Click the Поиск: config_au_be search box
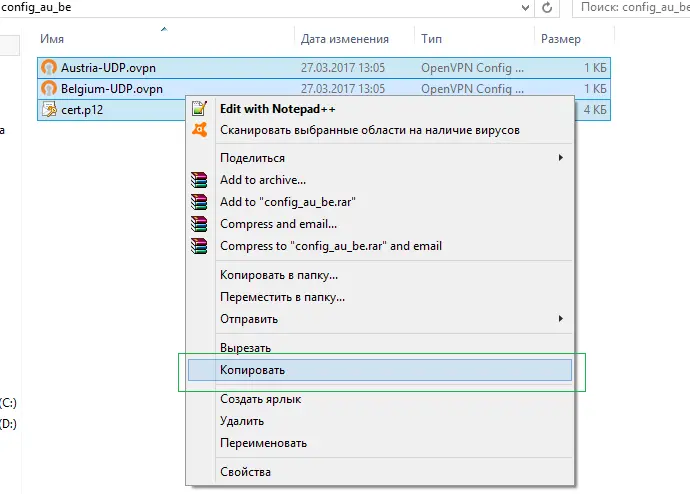690x494 pixels. pyautogui.click(x=631, y=7)
